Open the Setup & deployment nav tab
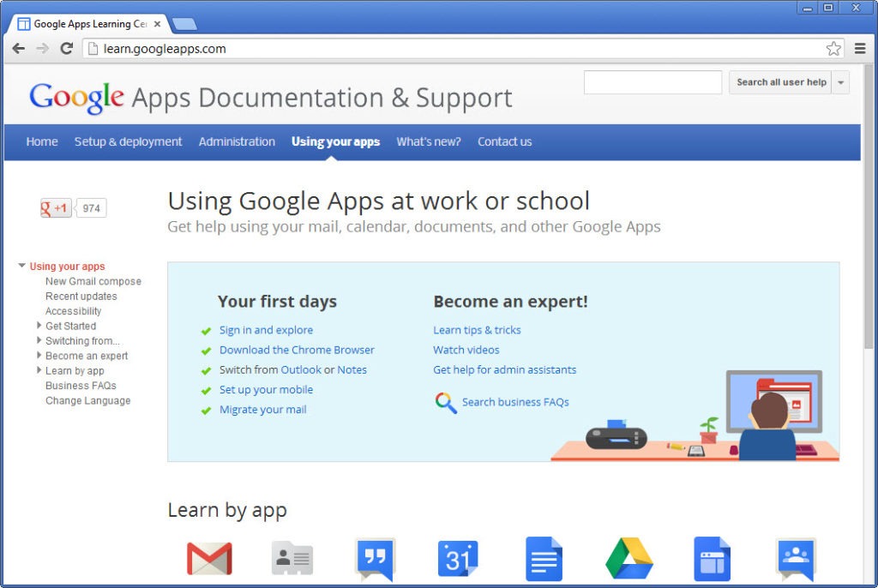The height and width of the screenshot is (588, 878). [129, 141]
